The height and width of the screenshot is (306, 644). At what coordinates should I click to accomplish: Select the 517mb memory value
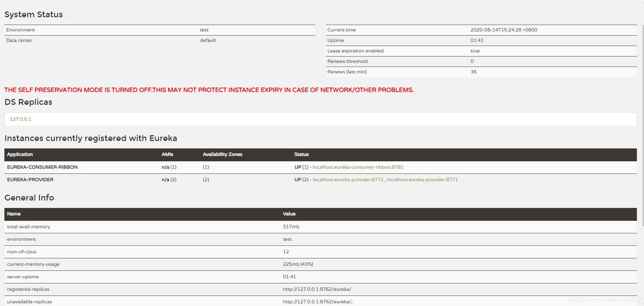pyautogui.click(x=291, y=227)
